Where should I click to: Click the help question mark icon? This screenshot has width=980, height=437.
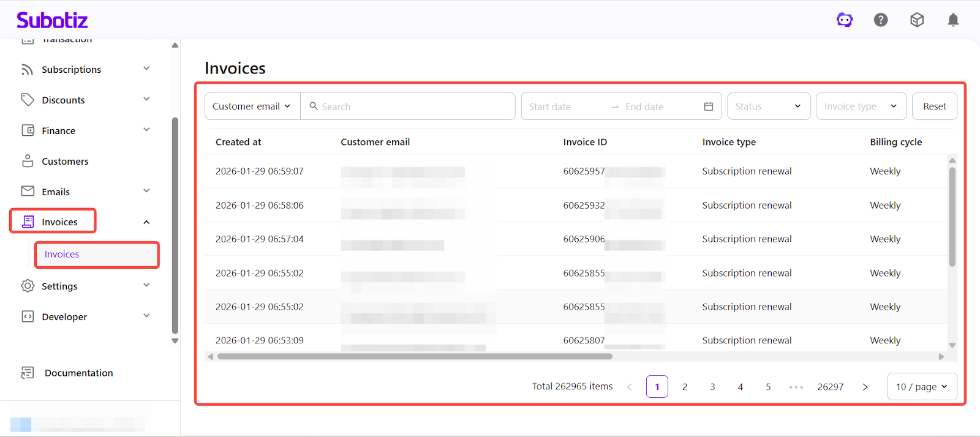tap(881, 20)
